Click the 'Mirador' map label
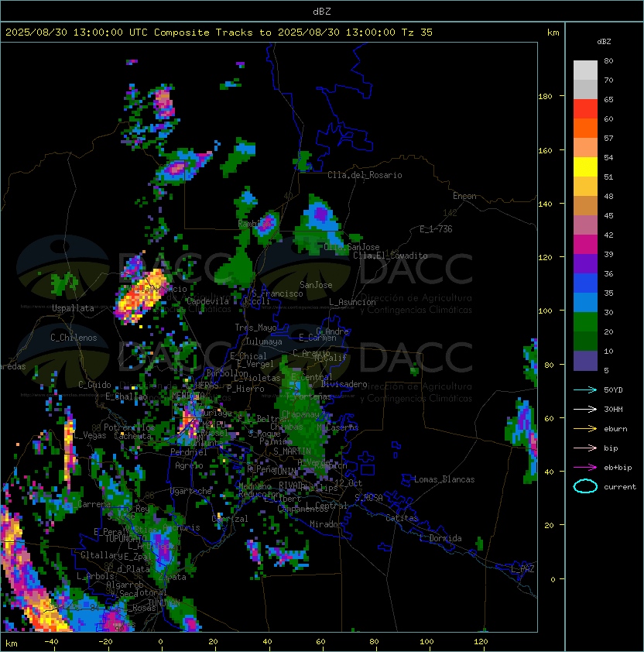The height and width of the screenshot is (652, 644). coord(326,524)
